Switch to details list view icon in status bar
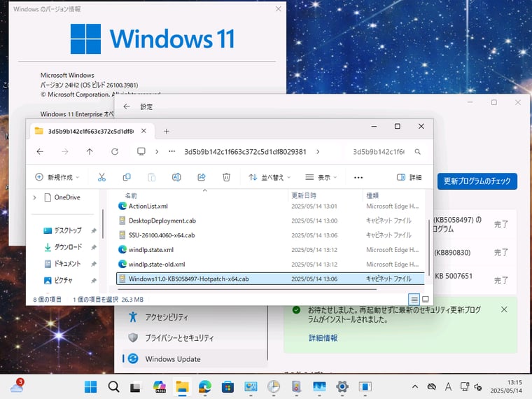The width and height of the screenshot is (532, 399). click(x=414, y=300)
